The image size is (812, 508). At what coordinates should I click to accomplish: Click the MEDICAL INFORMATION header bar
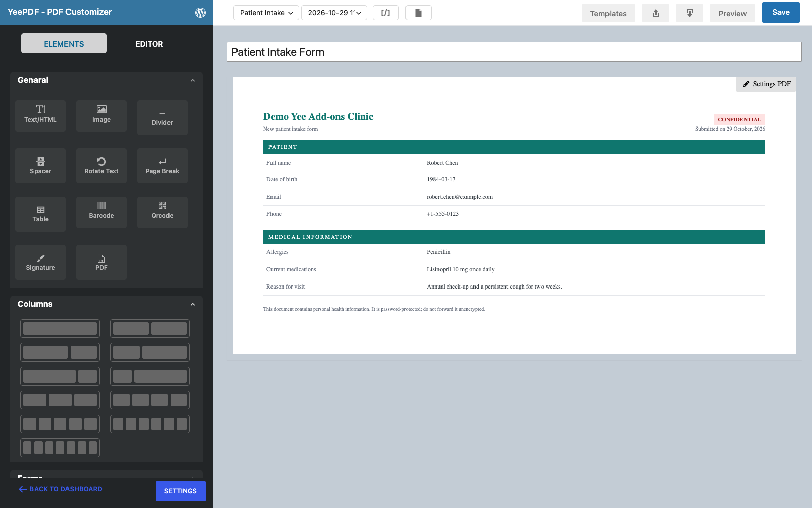coord(514,237)
